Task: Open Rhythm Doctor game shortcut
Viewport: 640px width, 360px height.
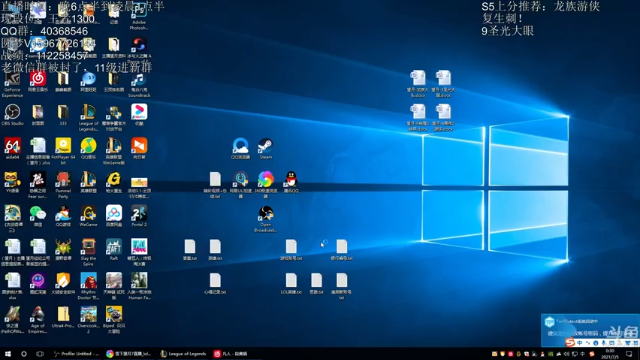Action: pos(88,286)
